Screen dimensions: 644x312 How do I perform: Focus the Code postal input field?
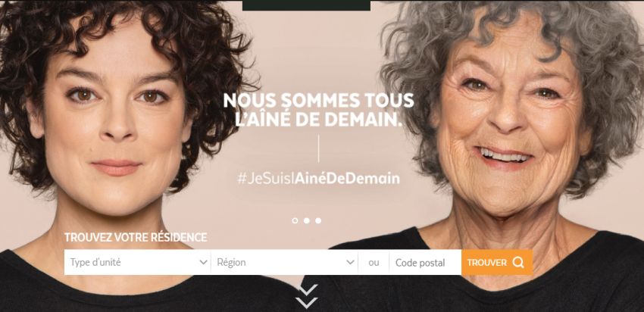[x=425, y=262]
